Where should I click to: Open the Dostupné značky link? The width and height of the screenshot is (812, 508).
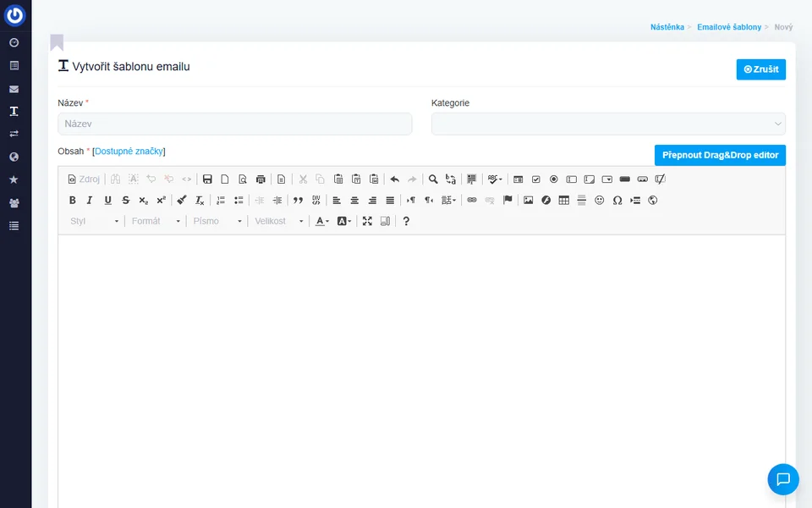pos(129,151)
